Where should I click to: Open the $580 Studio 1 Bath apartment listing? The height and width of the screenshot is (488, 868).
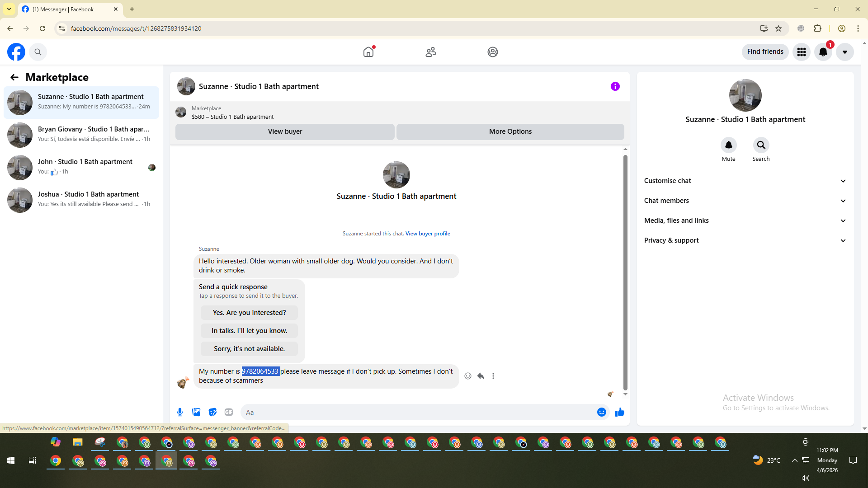coord(232,117)
